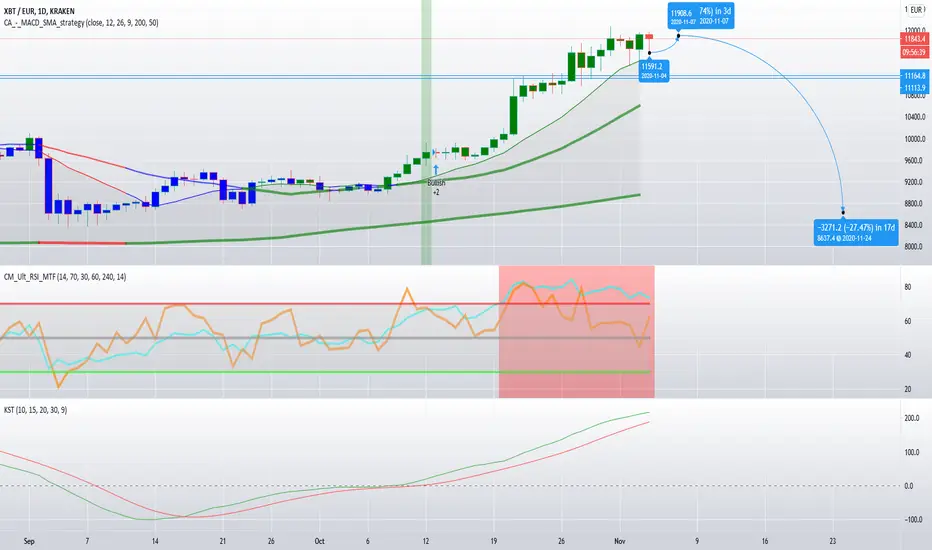Select the KST (10, 15, 20, 30, 9) label
Screen dimensions: 932x550
35,410
